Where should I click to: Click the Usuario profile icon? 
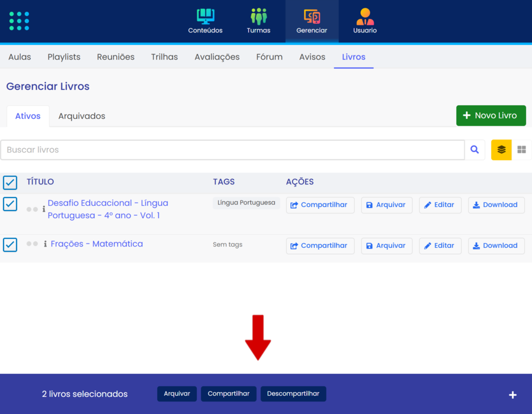[365, 17]
